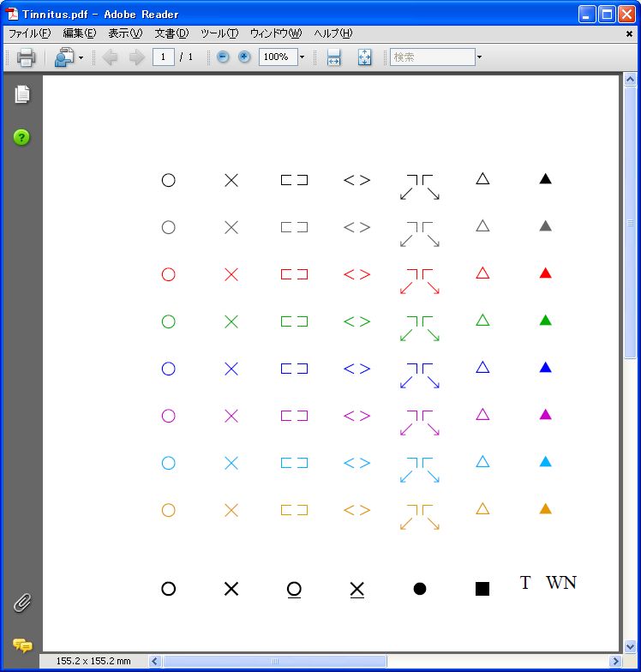
Task: Click the gray circle symbol
Action: pos(168,227)
